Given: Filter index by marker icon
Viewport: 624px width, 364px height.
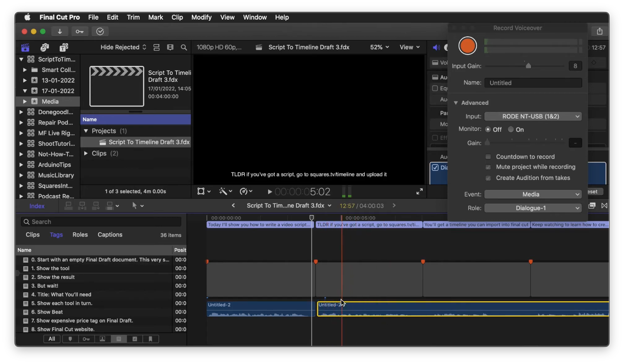Looking at the screenshot, I should 70,339.
